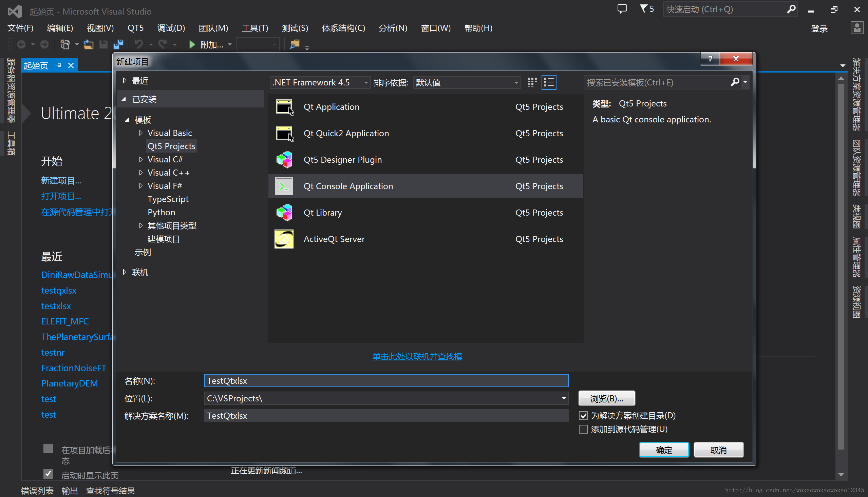868x497 pixels.
Task: Click the find in files toolbar icon
Action: point(294,45)
